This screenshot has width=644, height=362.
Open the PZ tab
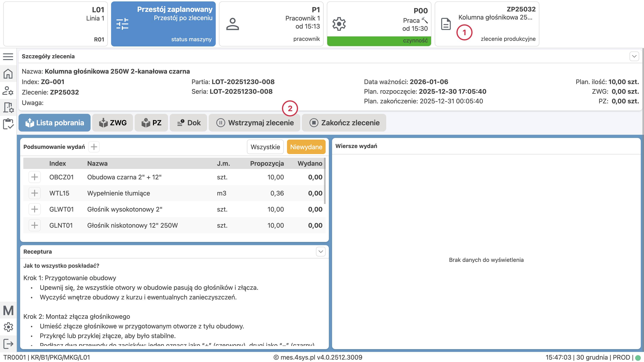151,123
